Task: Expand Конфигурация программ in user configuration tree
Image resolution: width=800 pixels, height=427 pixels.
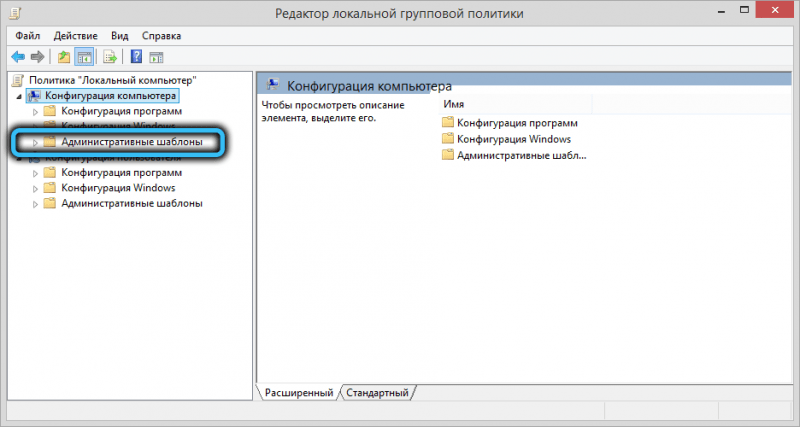Action: point(35,173)
